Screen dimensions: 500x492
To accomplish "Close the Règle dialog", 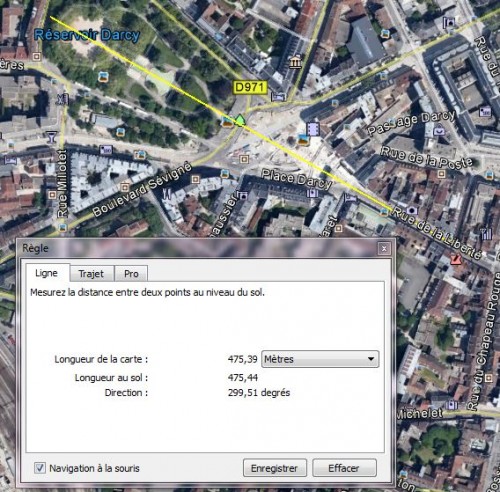I will (384, 248).
